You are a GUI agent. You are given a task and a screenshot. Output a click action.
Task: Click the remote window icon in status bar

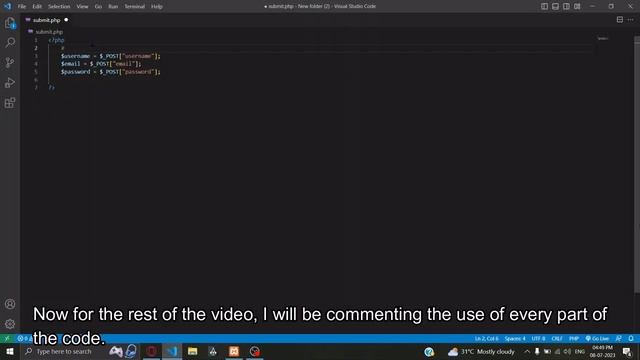(x=7, y=339)
